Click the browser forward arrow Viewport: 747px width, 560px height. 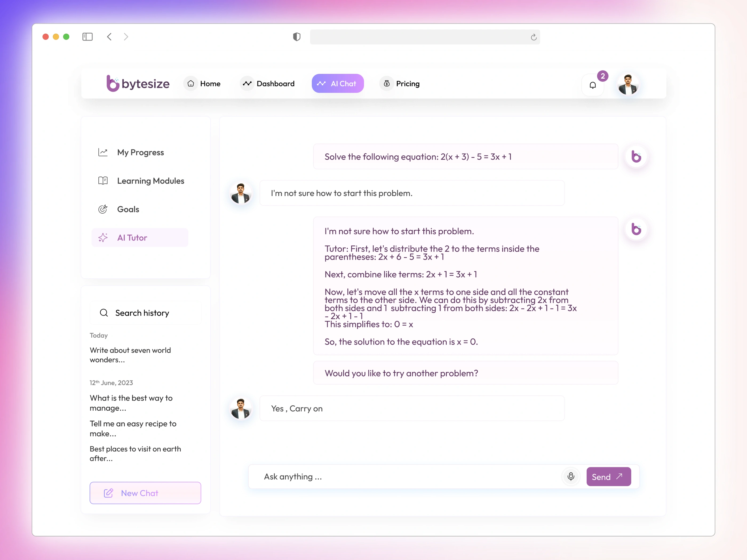click(x=126, y=37)
